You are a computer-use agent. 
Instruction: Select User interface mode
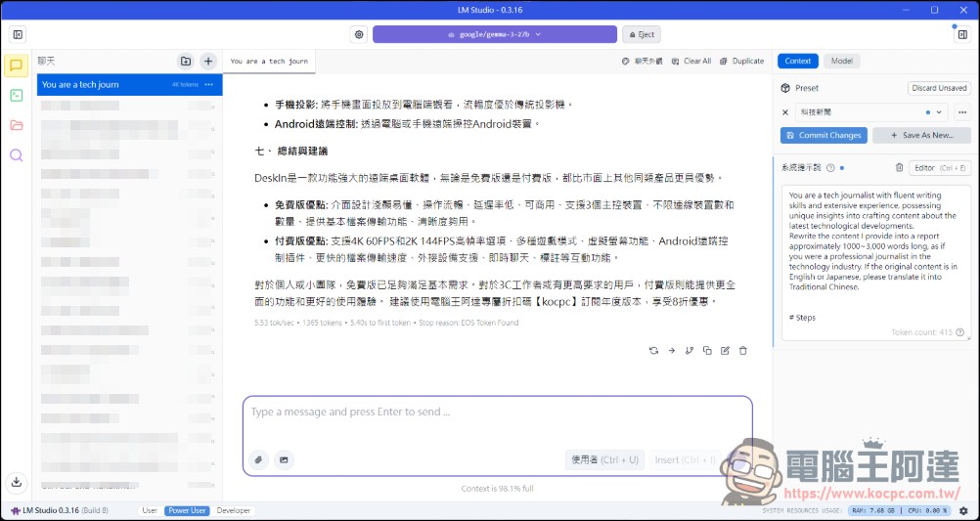point(150,510)
